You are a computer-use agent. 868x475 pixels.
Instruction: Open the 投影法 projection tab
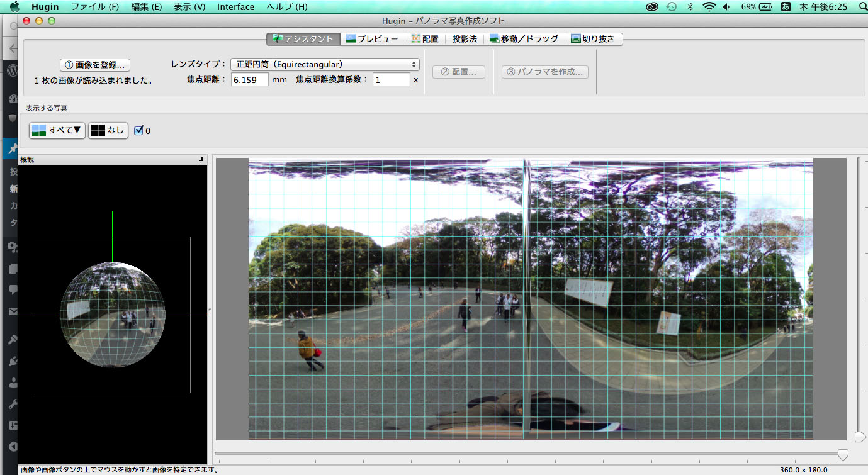tap(465, 39)
